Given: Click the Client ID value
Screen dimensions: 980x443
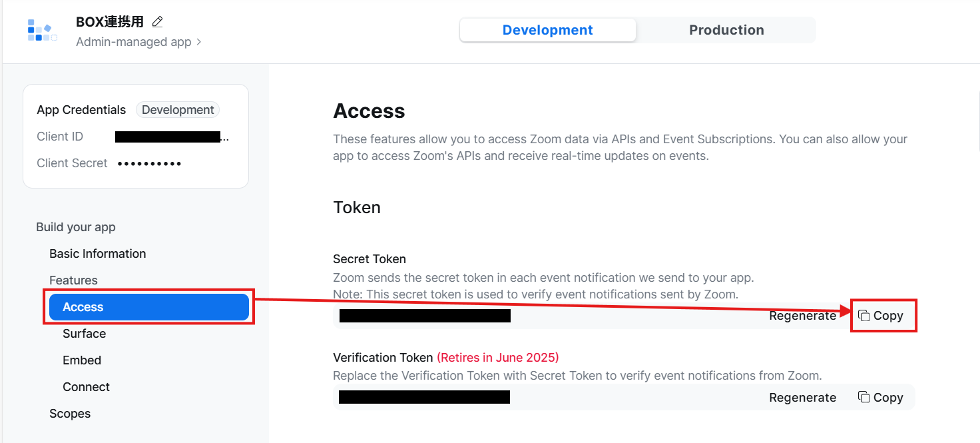Looking at the screenshot, I should click(170, 137).
